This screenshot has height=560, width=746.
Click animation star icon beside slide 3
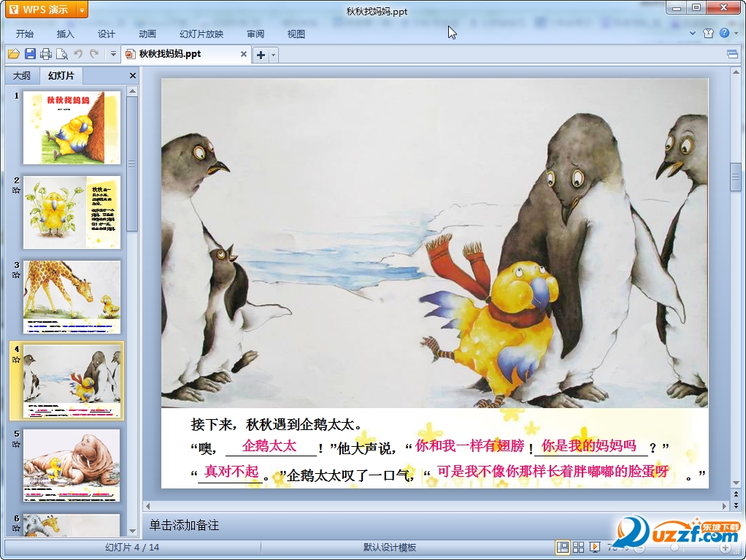(16, 275)
